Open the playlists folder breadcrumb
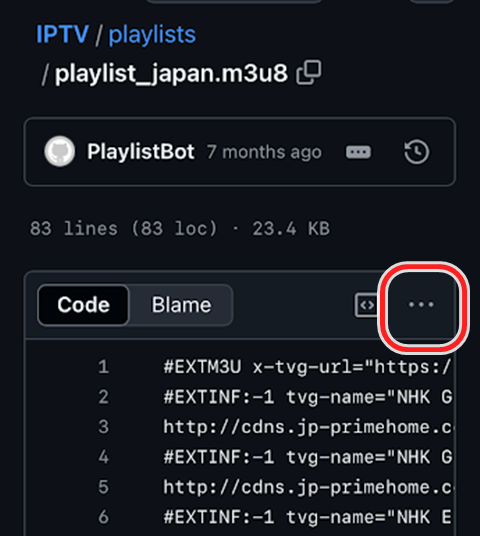Screen dimensions: 480x536 [152, 35]
